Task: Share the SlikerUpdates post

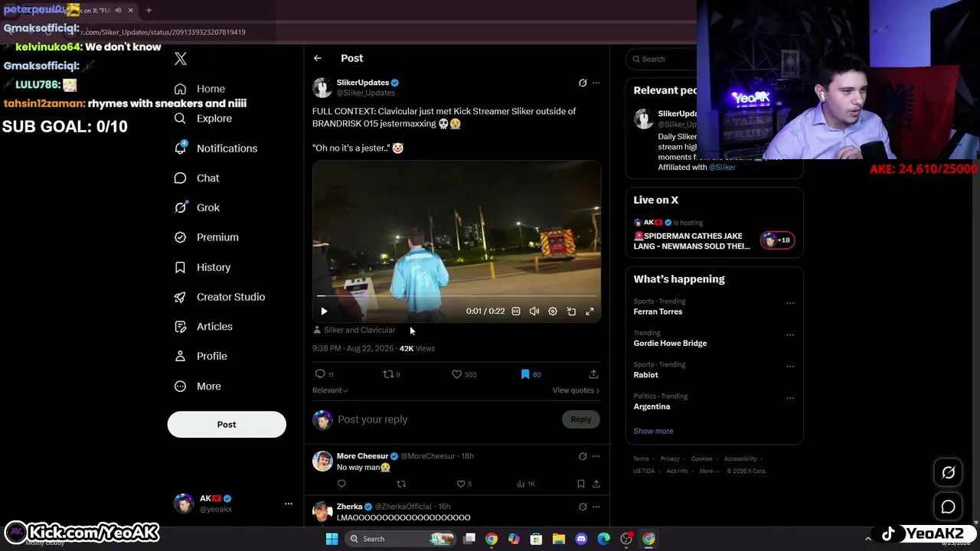Action: [x=593, y=374]
